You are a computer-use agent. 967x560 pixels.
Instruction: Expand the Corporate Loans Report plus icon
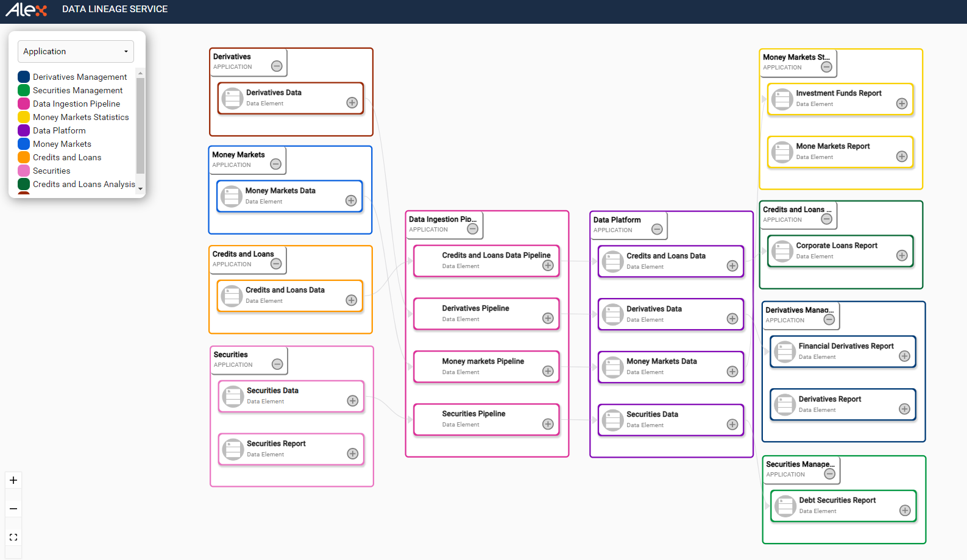[902, 256]
